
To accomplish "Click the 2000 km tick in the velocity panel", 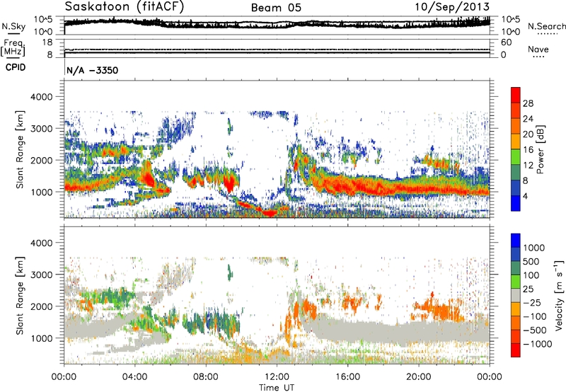I will pyautogui.click(x=42, y=306).
